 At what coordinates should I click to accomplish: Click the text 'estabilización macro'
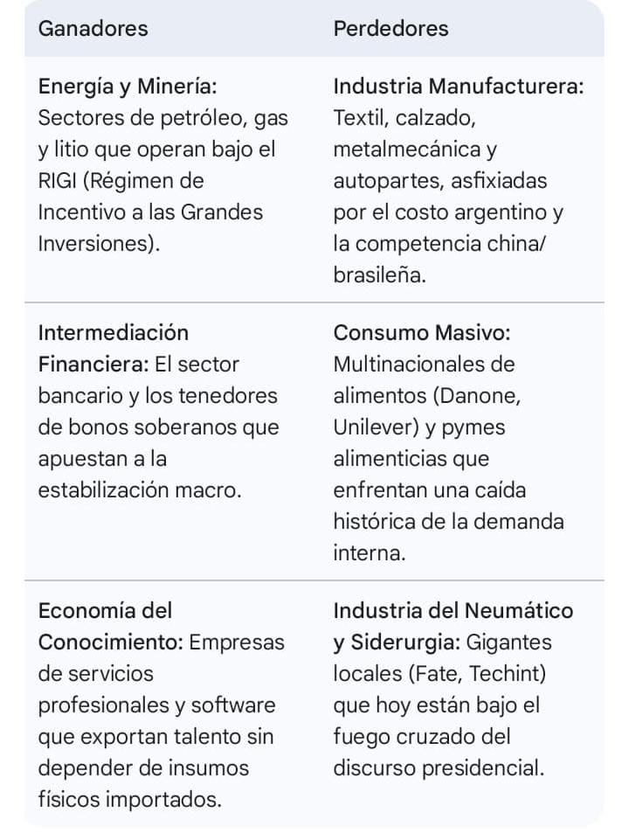click(x=139, y=490)
